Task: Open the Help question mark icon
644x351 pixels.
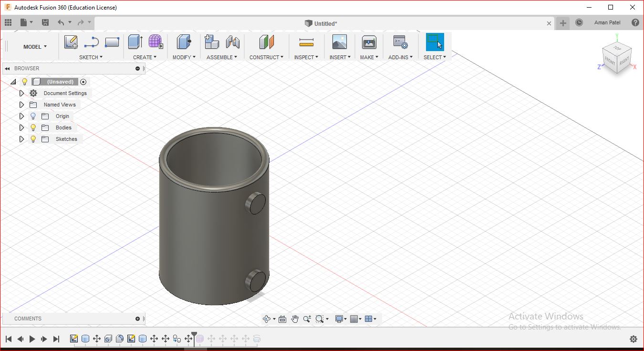Action: coord(635,22)
